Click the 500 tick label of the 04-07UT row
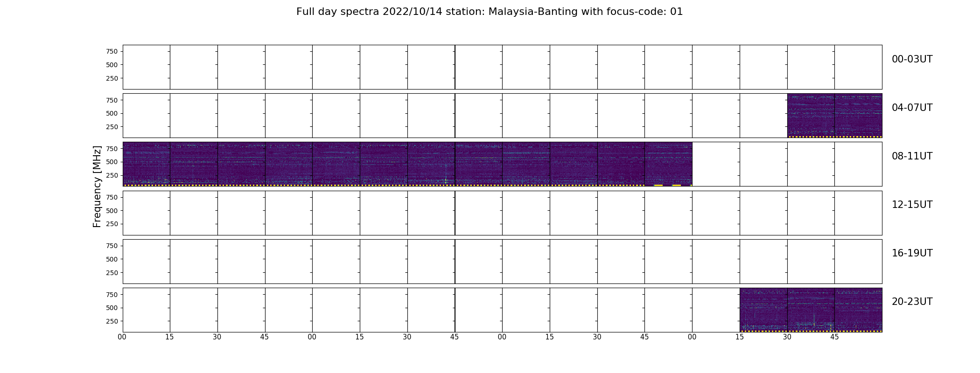 pos(112,113)
